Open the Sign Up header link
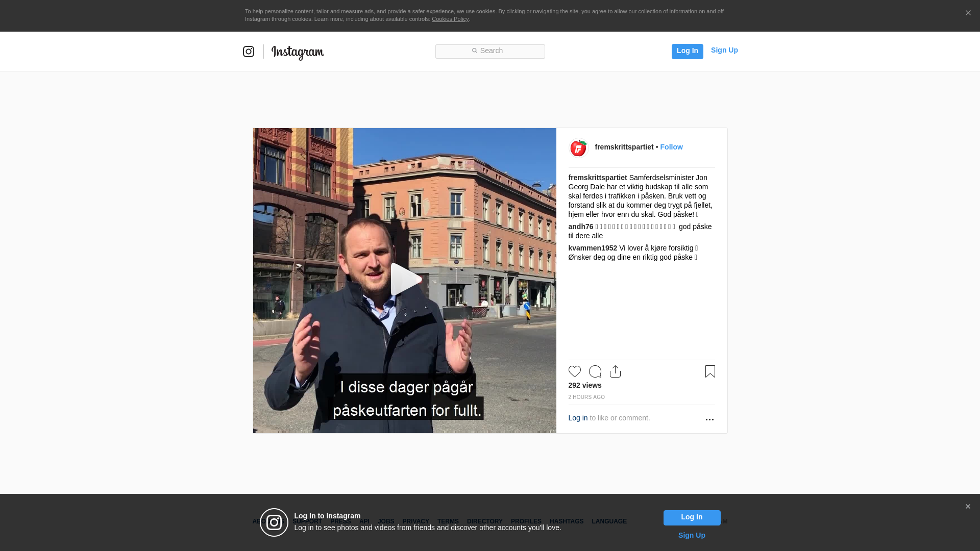The width and height of the screenshot is (980, 551). point(724,50)
